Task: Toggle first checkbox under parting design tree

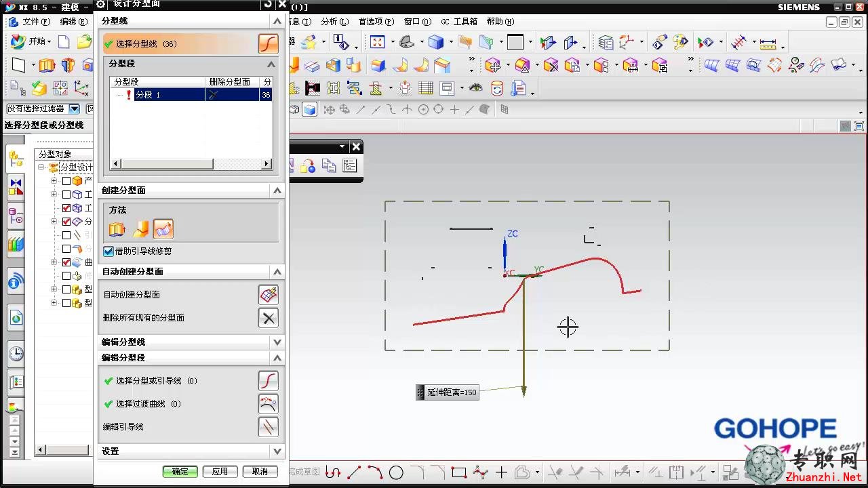Action: click(x=66, y=181)
